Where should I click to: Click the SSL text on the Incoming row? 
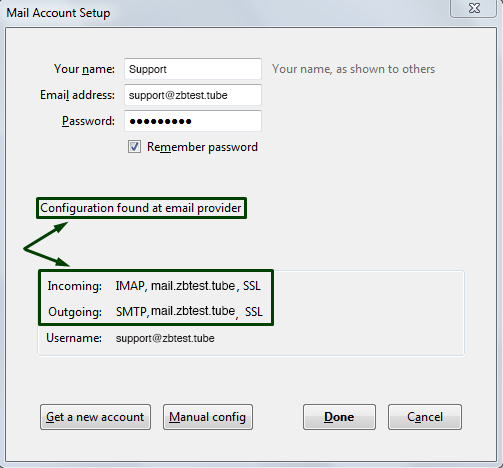point(252,286)
